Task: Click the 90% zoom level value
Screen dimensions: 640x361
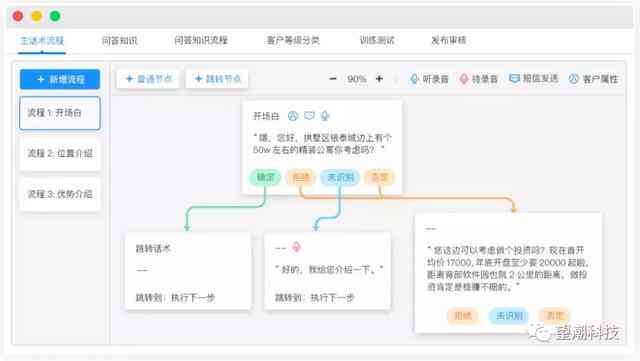Action: [x=356, y=79]
